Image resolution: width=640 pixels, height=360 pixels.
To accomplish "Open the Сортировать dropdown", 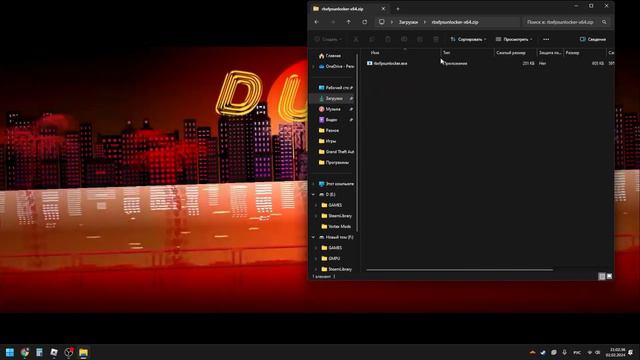I will tap(468, 39).
